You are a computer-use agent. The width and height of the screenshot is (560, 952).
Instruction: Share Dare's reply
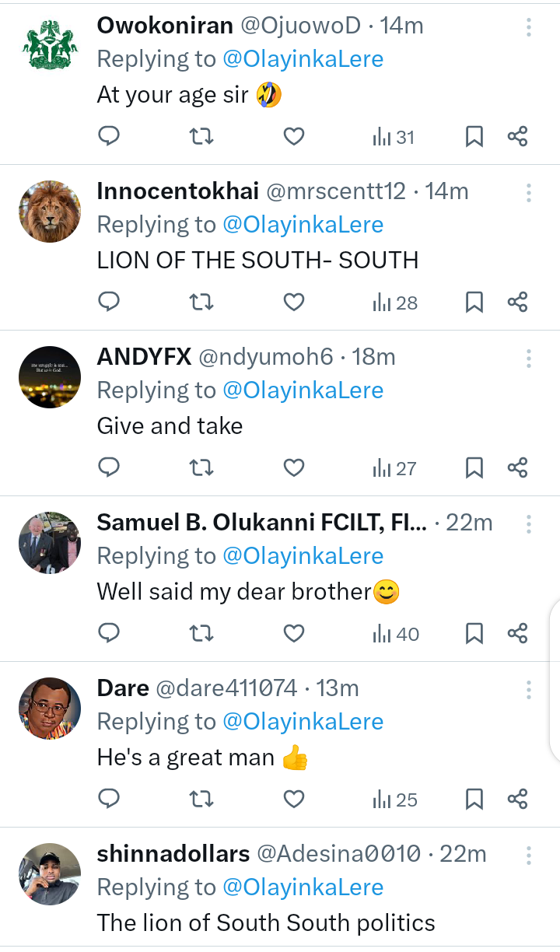[519, 799]
